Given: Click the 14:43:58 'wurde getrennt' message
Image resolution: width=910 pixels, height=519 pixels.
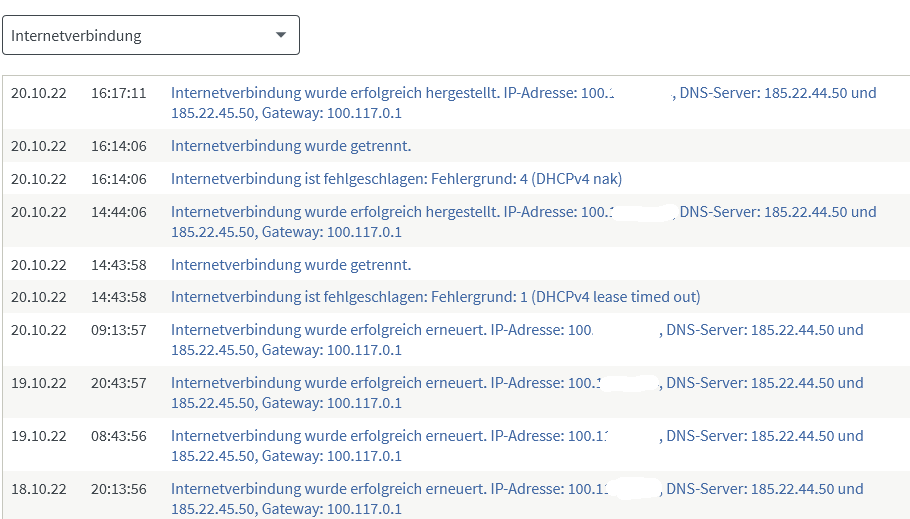Looking at the screenshot, I should point(291,265).
